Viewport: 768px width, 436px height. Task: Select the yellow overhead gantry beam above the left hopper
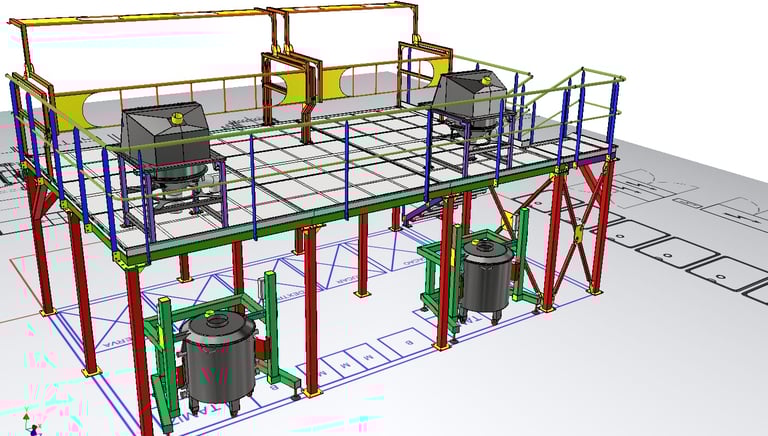point(142,18)
